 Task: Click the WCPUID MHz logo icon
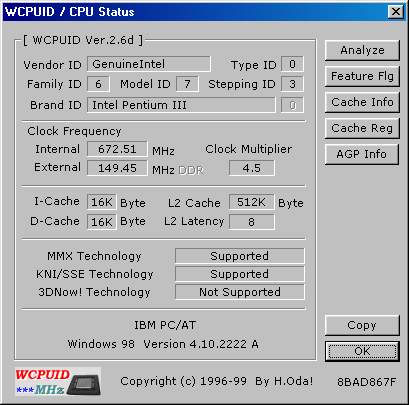pos(57,382)
